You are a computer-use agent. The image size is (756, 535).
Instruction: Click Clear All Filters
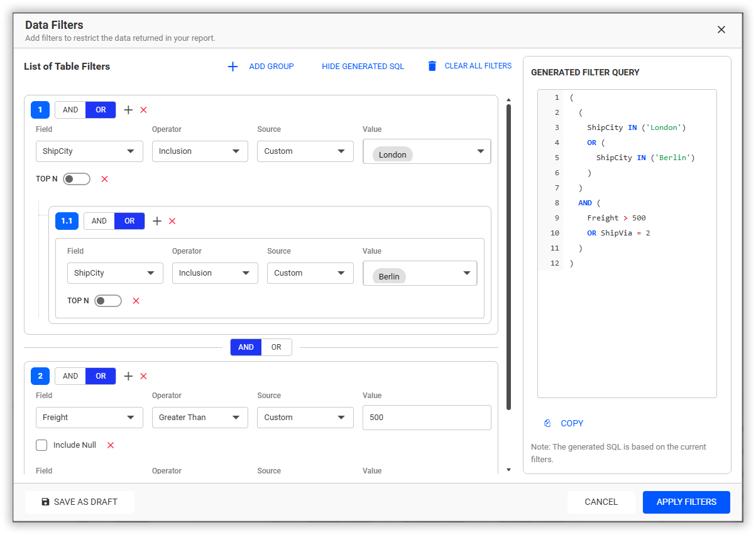coord(469,66)
